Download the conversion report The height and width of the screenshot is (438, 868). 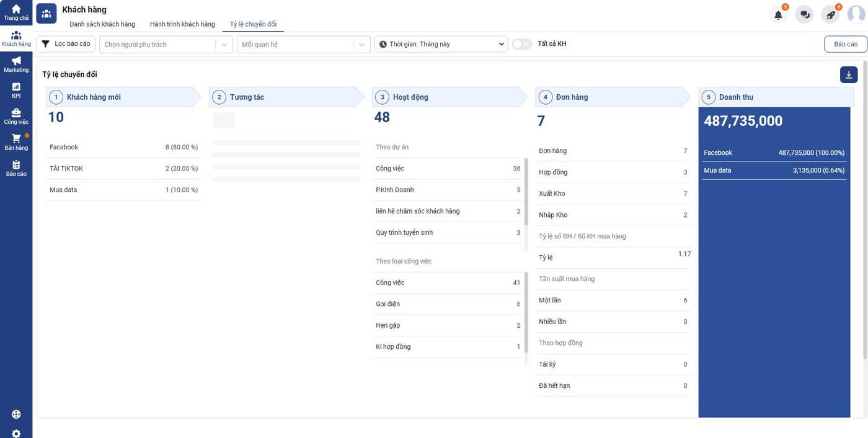849,75
